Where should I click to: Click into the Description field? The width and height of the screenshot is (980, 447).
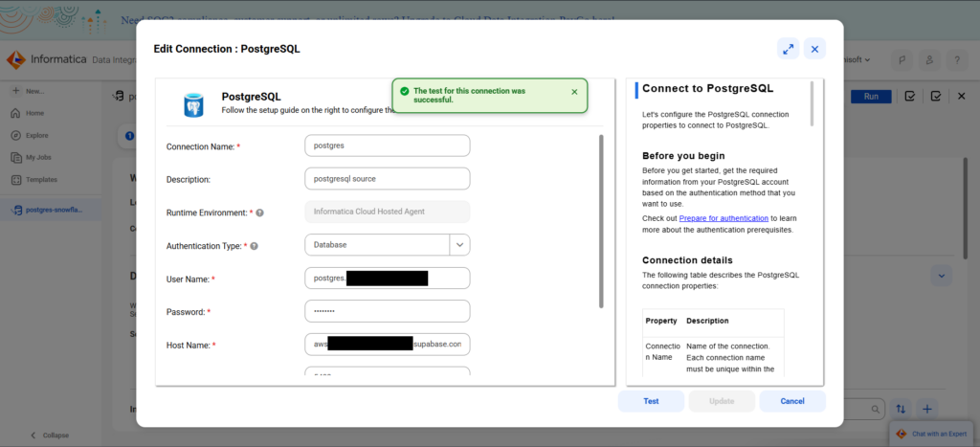click(388, 179)
